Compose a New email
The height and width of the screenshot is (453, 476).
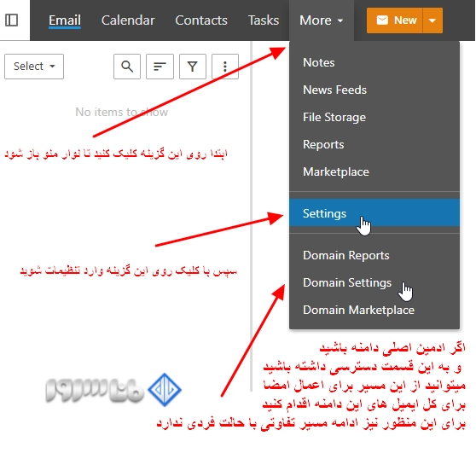pyautogui.click(x=395, y=20)
